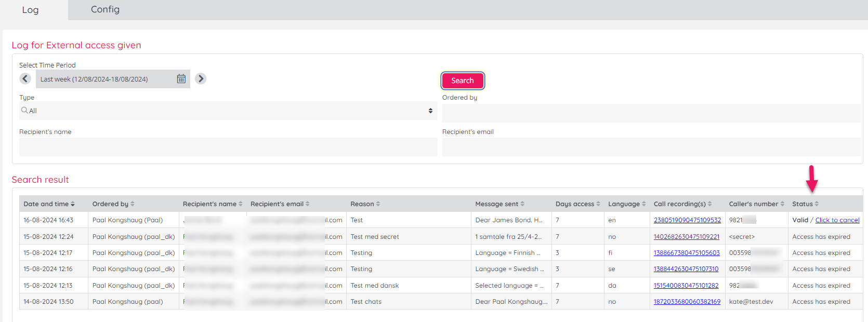Screen dimensions: 868x322
Task: Sort by Date and time column
Action: tap(49, 204)
